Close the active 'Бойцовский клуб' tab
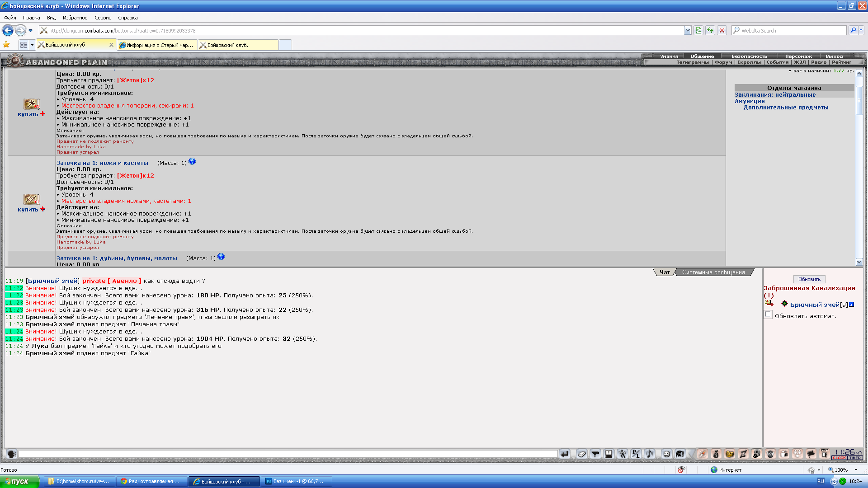868x488 pixels. 111,45
